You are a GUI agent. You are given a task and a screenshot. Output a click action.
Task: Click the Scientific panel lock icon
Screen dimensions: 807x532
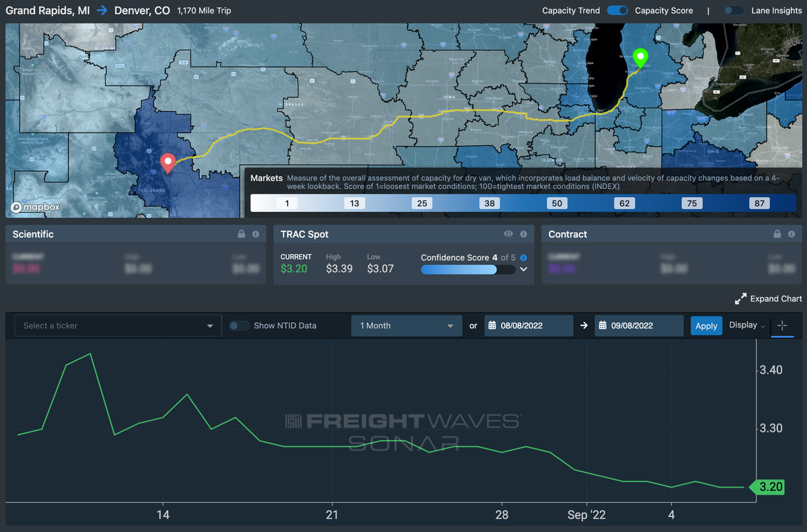[241, 234]
